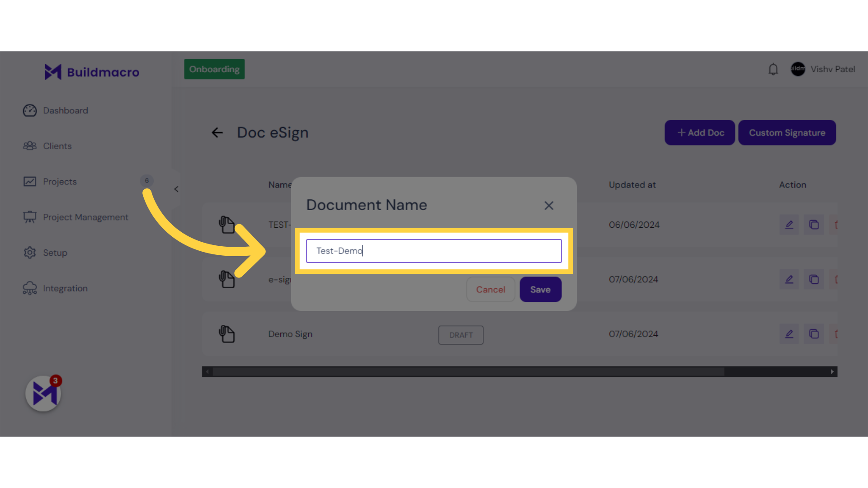Click the Dashboard sidebar icon
The image size is (868, 488).
pos(29,110)
